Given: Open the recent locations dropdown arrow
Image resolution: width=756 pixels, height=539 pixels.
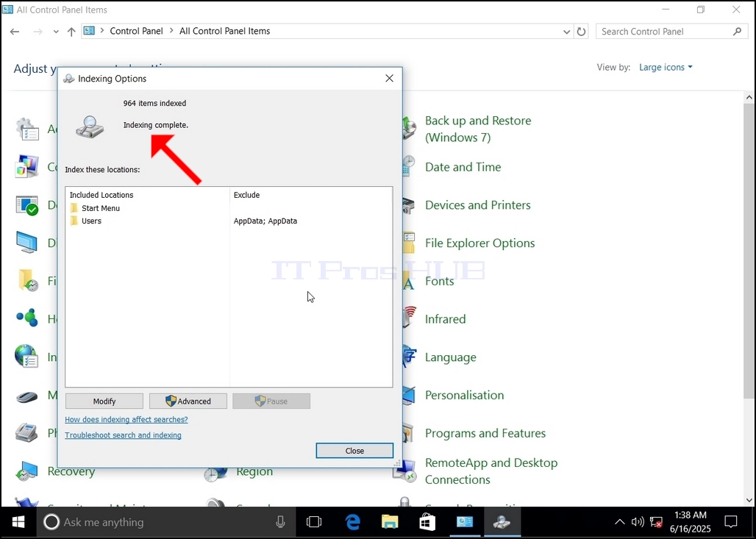Looking at the screenshot, I should 56,32.
